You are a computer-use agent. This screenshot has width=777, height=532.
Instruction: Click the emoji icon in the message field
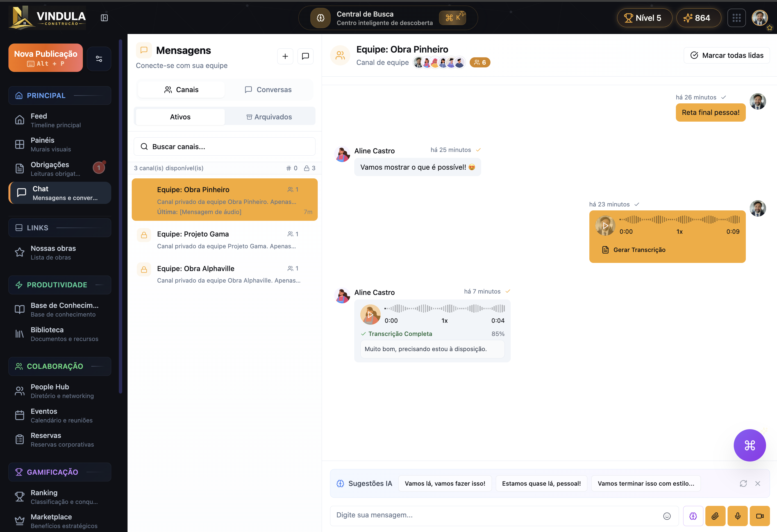coord(667,516)
